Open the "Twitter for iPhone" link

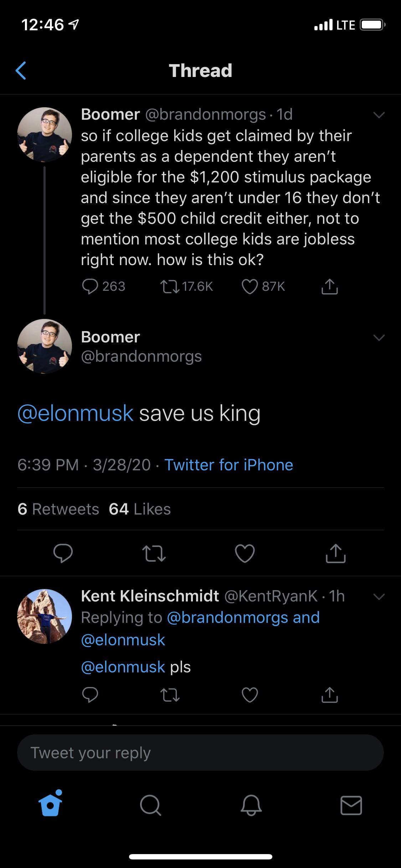click(228, 465)
